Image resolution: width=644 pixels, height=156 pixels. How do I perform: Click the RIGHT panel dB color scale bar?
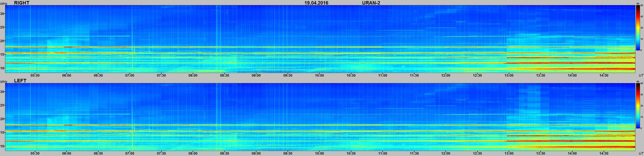638,28
